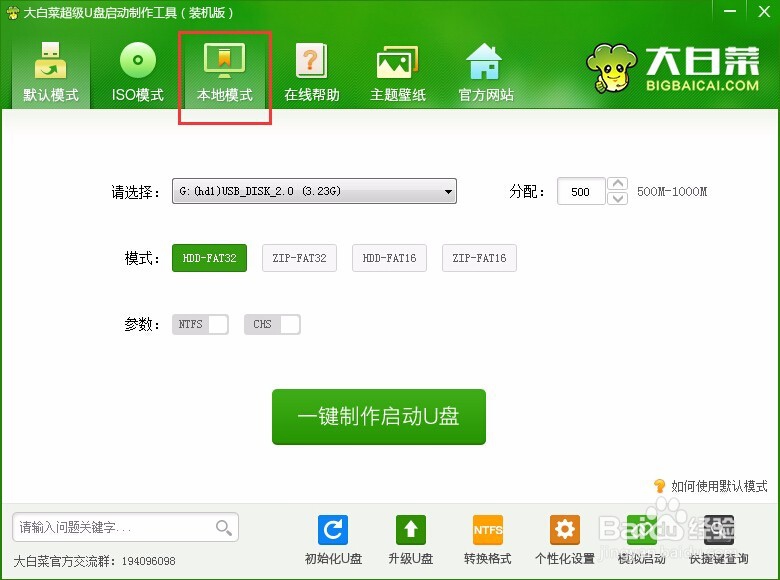Click 大白菜官方交流群 number 194096098
Screen dimensions: 780x580
coord(149,561)
